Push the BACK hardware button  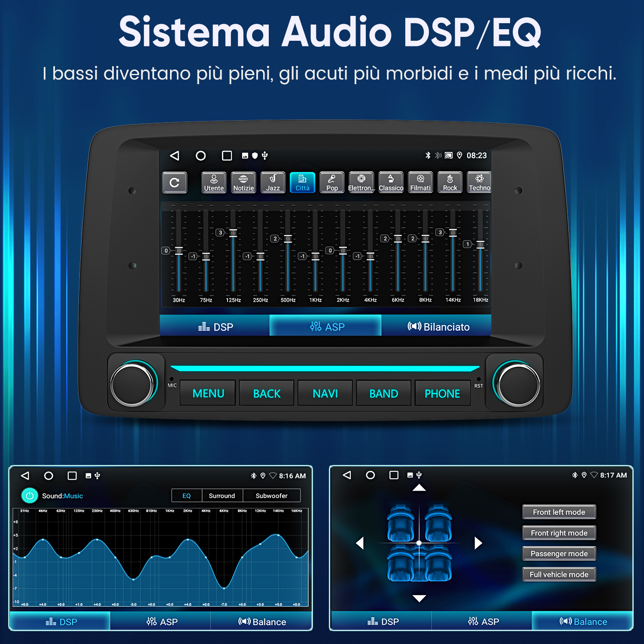[267, 393]
